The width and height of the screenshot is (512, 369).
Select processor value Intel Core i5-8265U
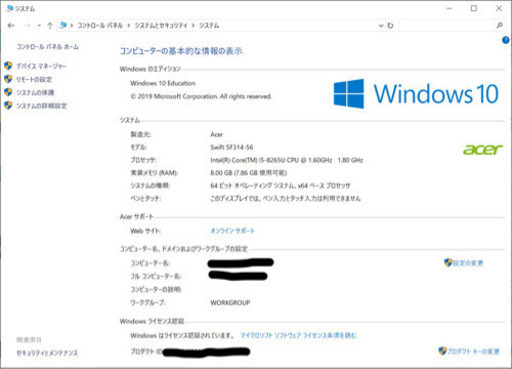(287, 160)
